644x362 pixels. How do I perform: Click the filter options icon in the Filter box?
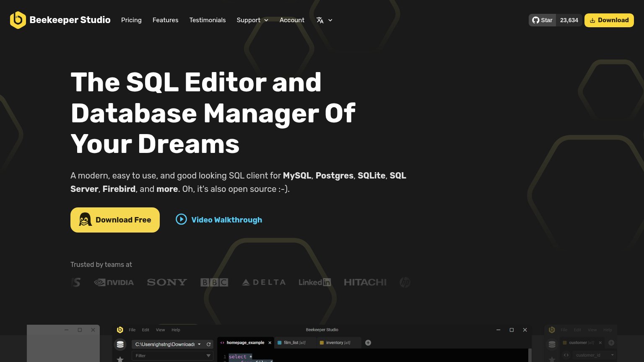point(208,356)
